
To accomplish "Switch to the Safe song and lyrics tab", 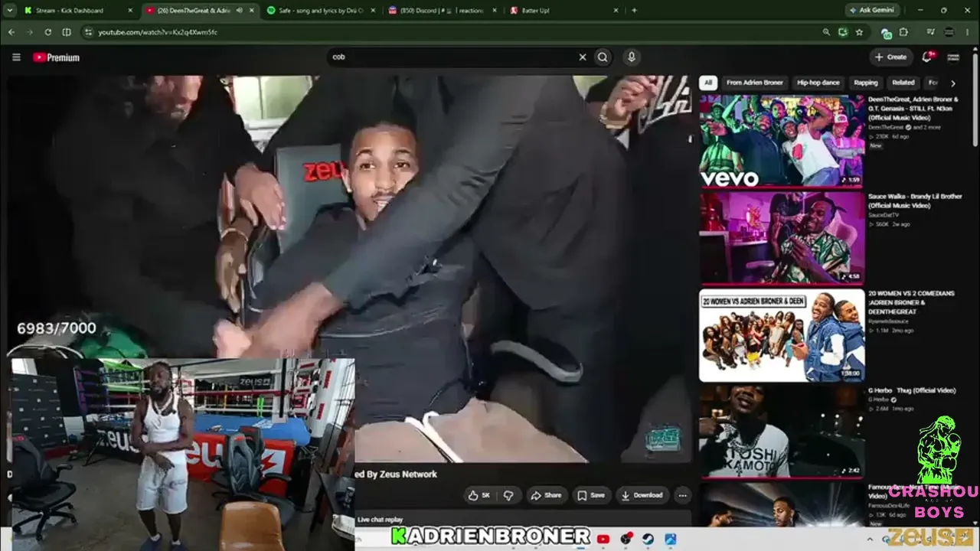I will point(319,11).
